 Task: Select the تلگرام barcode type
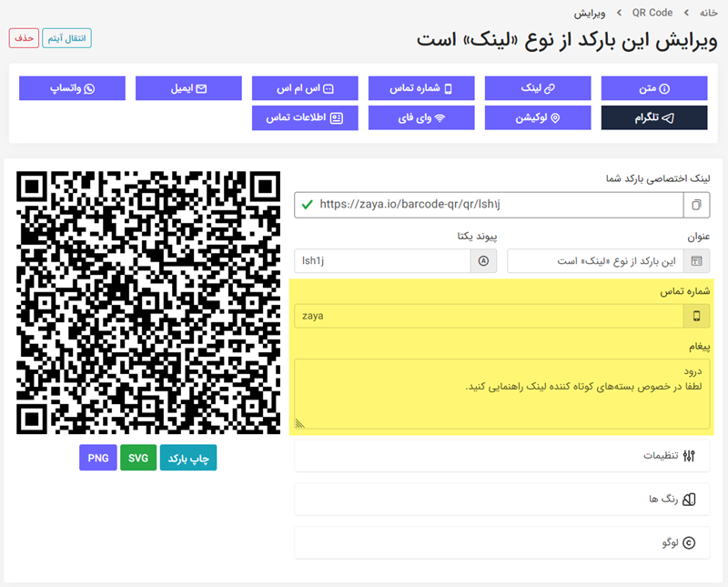click(654, 118)
